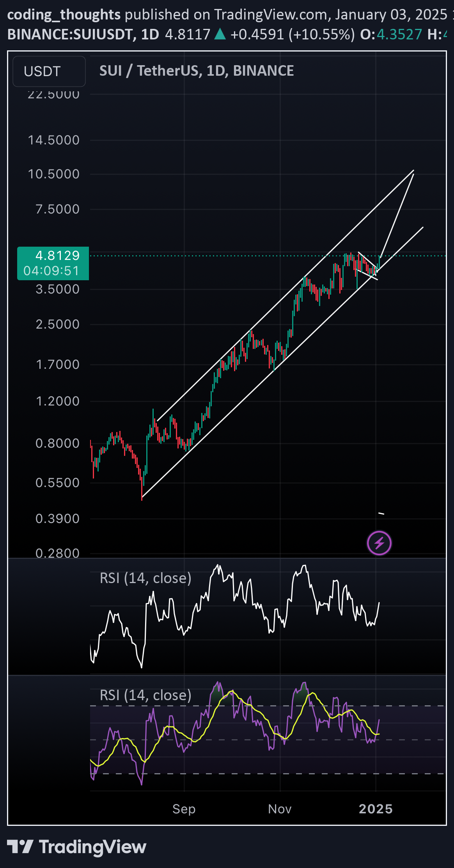
Task: Click the coding_thoughts author name
Action: [x=64, y=15]
